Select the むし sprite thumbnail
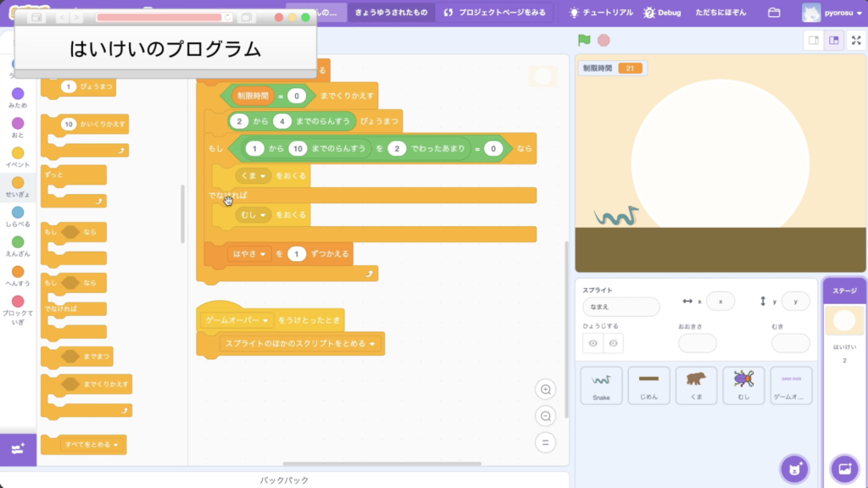Screen dimensions: 868x488 [x=743, y=385]
